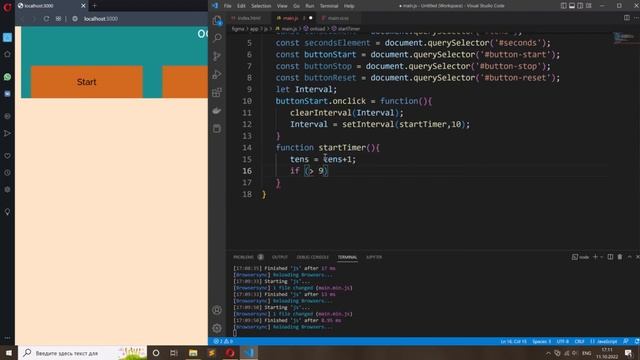The height and width of the screenshot is (360, 640).
Task: Open the Terminal menu
Action: [x=329, y=6]
